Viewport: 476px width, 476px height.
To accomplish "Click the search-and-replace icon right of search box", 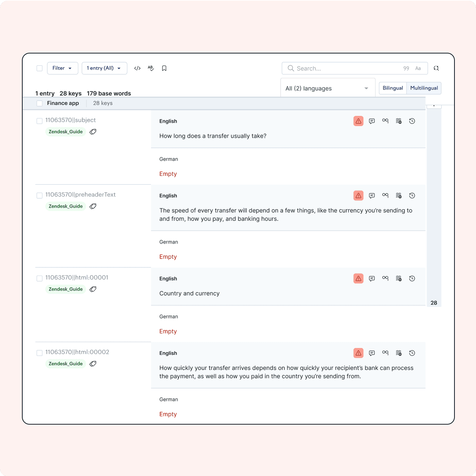I will tap(436, 68).
